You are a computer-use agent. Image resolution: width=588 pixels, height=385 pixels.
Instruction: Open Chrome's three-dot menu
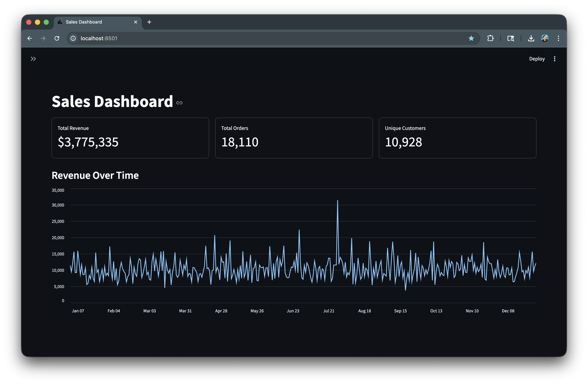coord(558,38)
